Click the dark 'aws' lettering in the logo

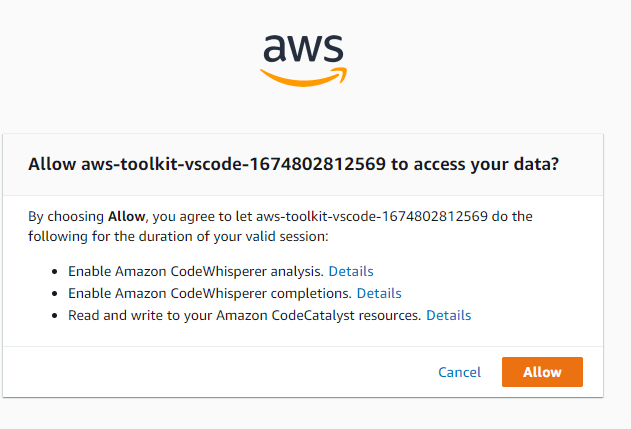coord(303,48)
